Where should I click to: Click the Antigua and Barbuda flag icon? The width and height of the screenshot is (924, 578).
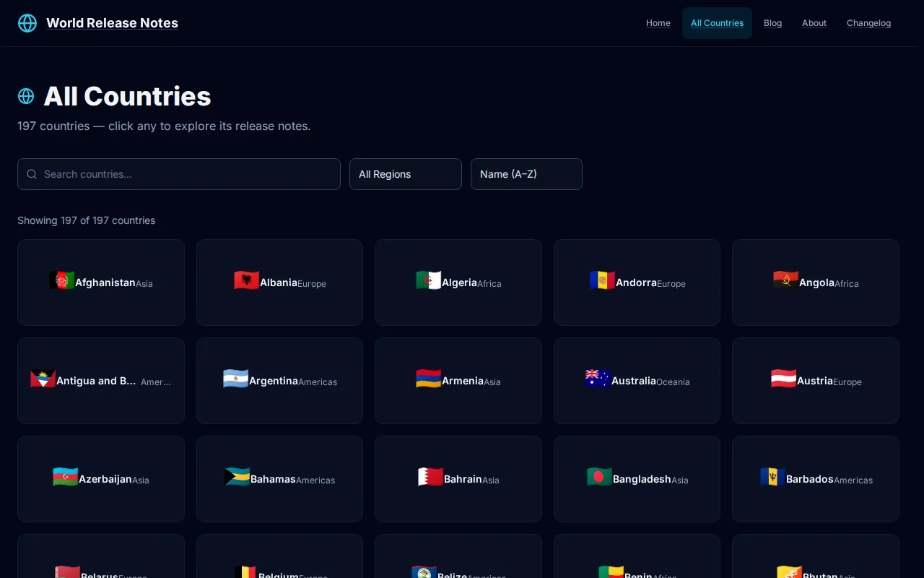pyautogui.click(x=43, y=379)
